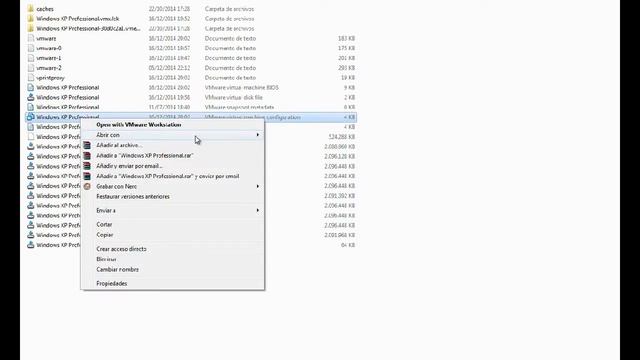640x360 pixels.
Task: Open the Grabar con Nero entry
Action: 173,186
